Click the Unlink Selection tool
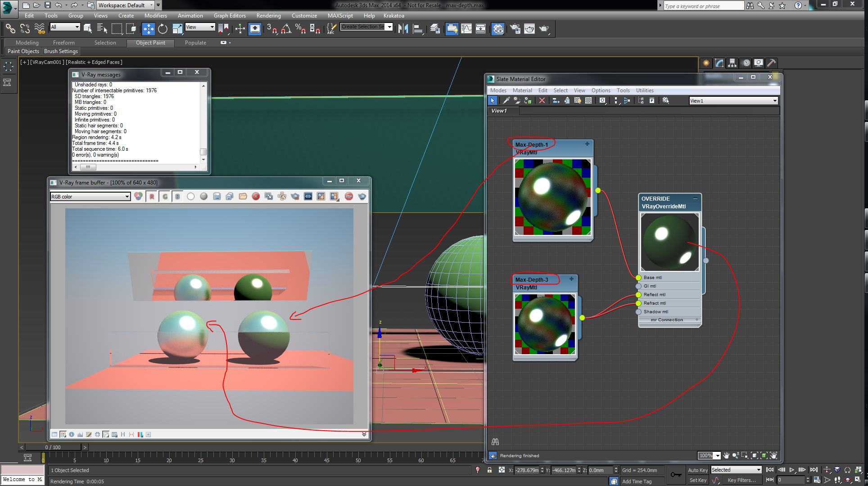Image resolution: width=868 pixels, height=486 pixels. pyautogui.click(x=25, y=29)
